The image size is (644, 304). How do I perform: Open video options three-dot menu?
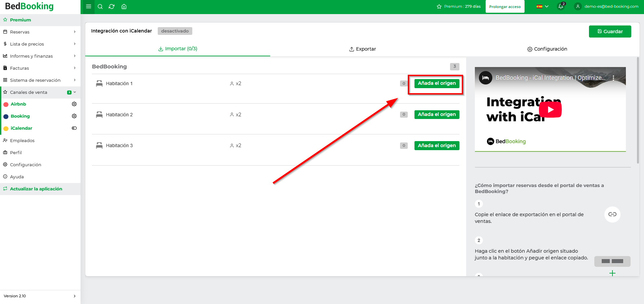613,78
